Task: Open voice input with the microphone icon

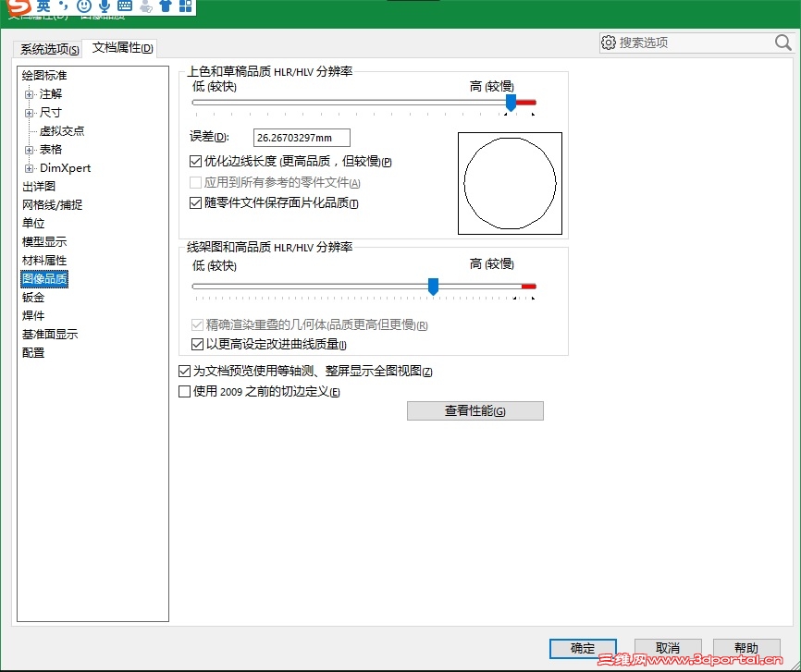Action: pyautogui.click(x=104, y=6)
